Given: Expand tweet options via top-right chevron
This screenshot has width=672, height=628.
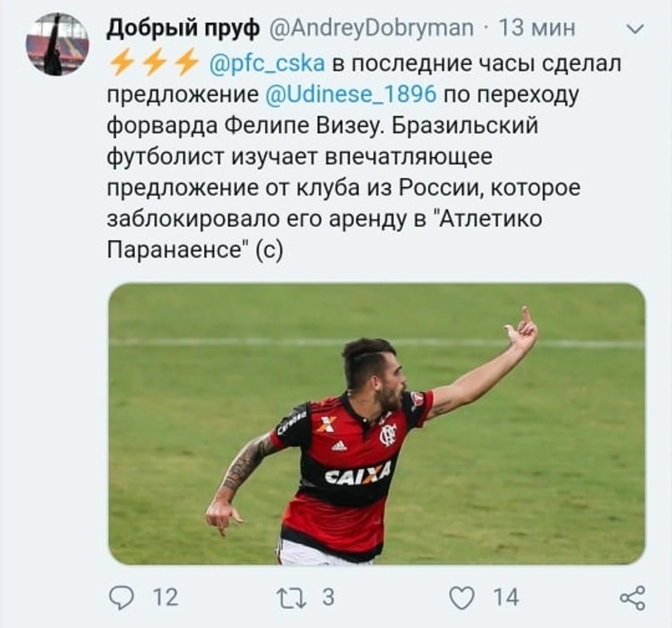Looking at the screenshot, I should pyautogui.click(x=636, y=29).
